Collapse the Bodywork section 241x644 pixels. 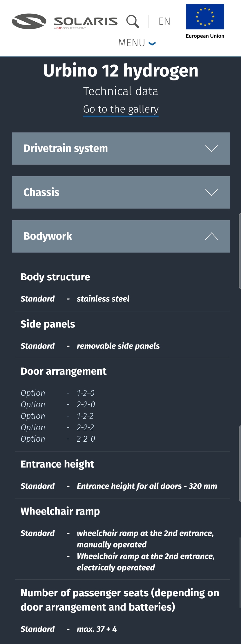point(121,236)
